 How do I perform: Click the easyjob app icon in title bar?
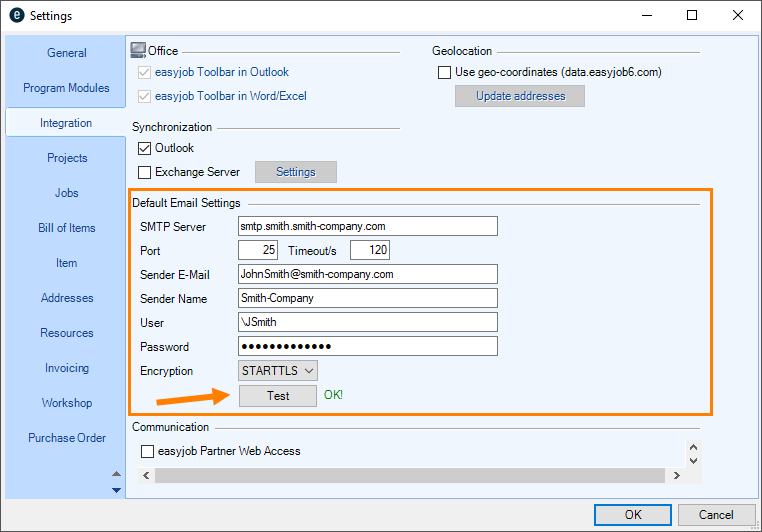point(16,16)
